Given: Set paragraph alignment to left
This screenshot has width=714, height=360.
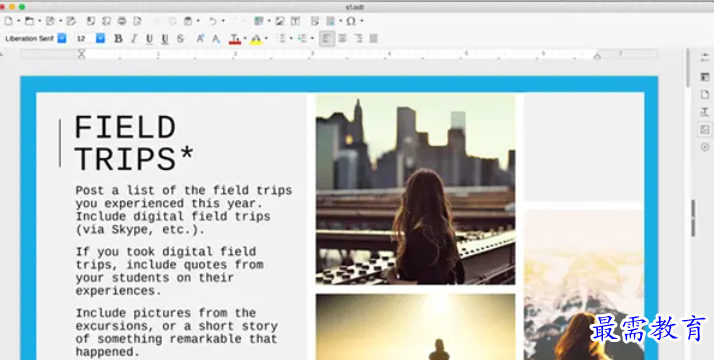Looking at the screenshot, I should (326, 39).
